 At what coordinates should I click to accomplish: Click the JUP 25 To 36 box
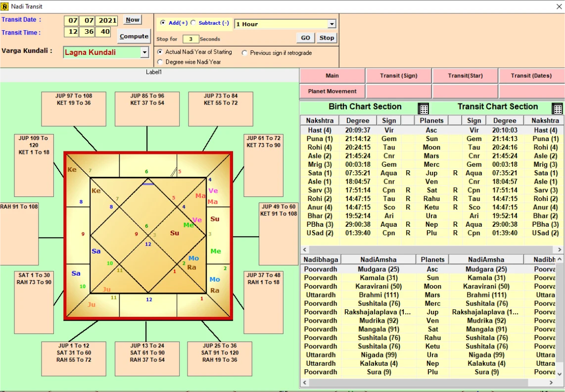(220, 359)
